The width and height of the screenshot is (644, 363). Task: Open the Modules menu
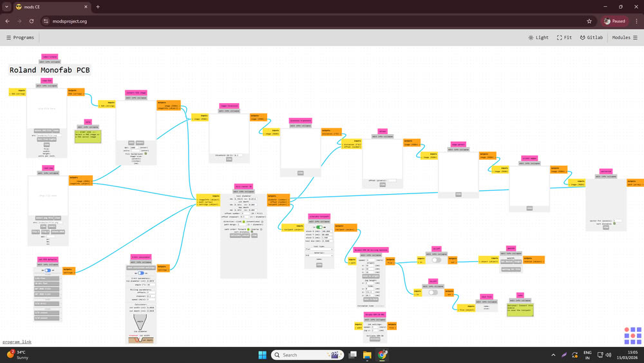[x=625, y=37]
